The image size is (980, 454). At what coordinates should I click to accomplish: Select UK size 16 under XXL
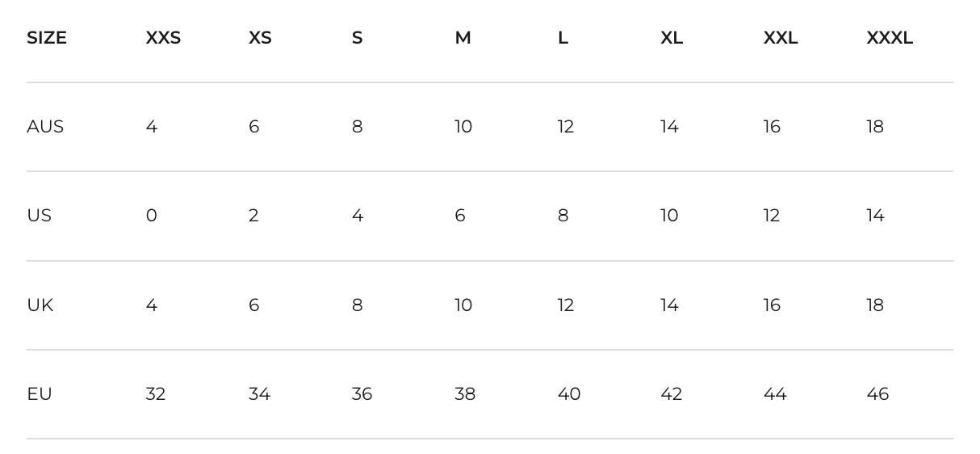pos(772,305)
